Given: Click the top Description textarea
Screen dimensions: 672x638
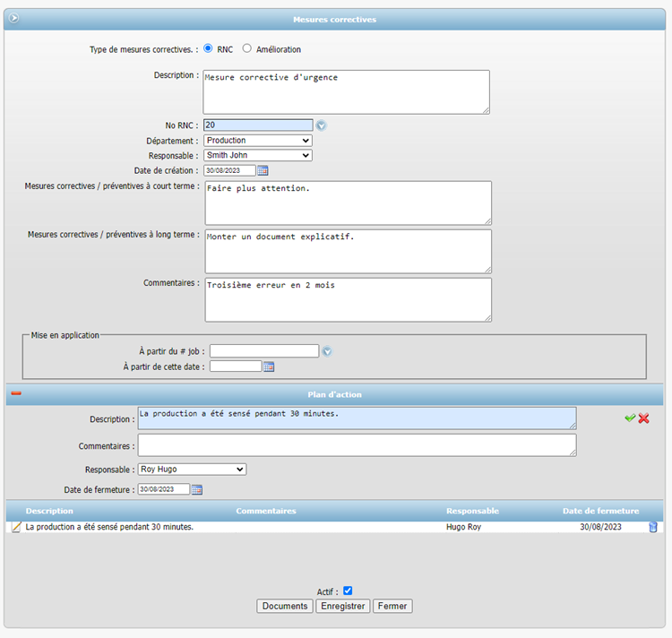Looking at the screenshot, I should click(346, 92).
